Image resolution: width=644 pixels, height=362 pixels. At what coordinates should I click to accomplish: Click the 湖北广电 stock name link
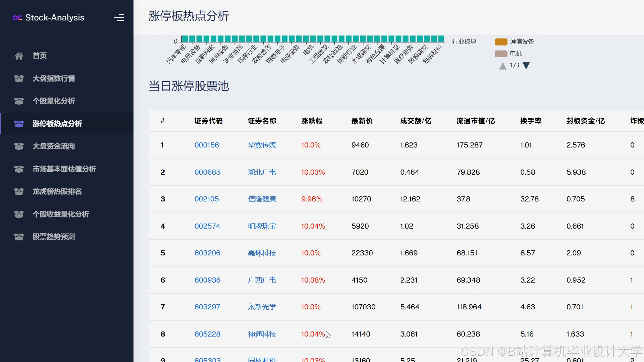(x=262, y=172)
